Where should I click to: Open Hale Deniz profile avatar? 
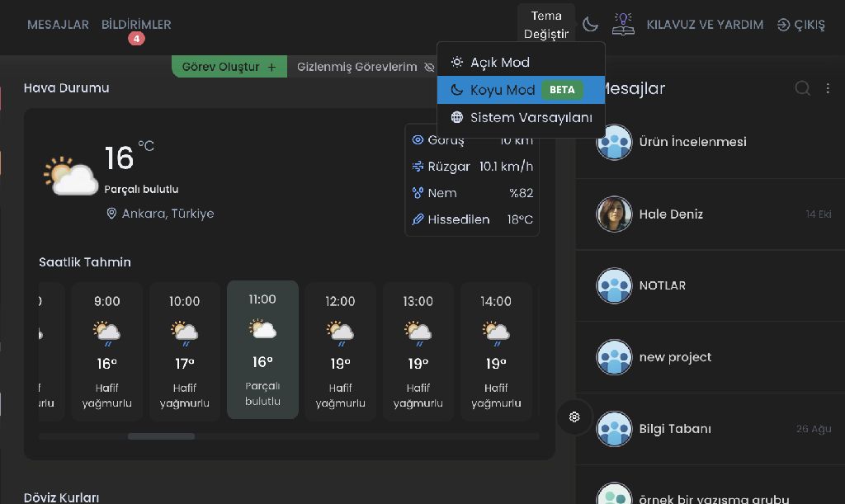click(x=614, y=214)
